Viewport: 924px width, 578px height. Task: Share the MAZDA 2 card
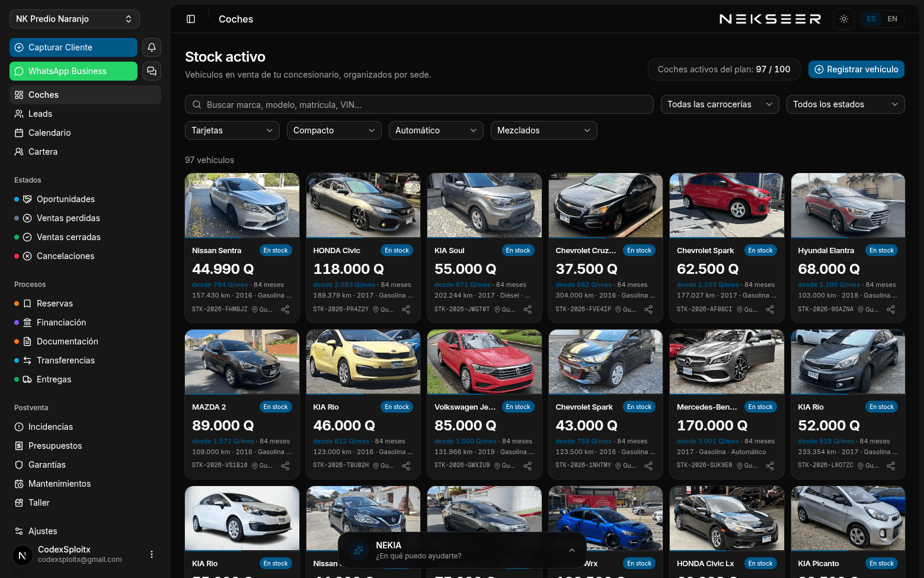(x=285, y=466)
